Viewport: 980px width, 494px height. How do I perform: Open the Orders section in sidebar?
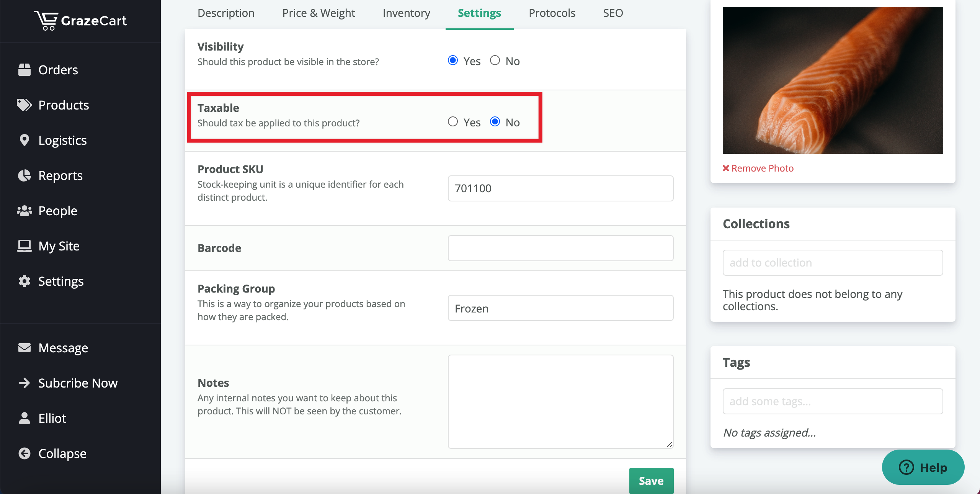(x=58, y=70)
